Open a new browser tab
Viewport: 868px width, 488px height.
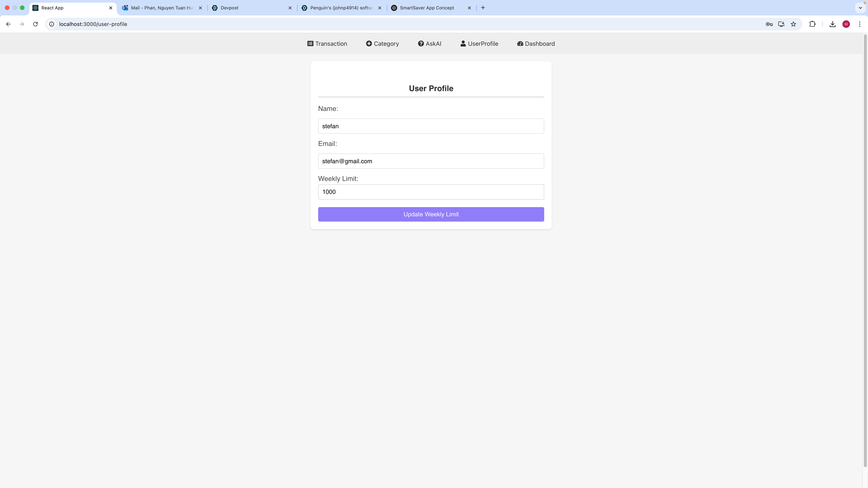pyautogui.click(x=483, y=8)
